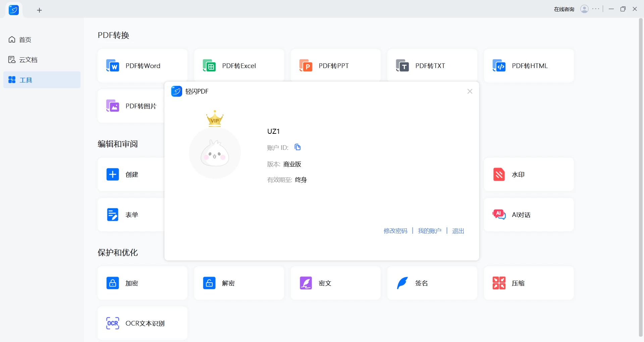The height and width of the screenshot is (342, 644).
Task: Click the 商业版 version text
Action: pyautogui.click(x=292, y=164)
